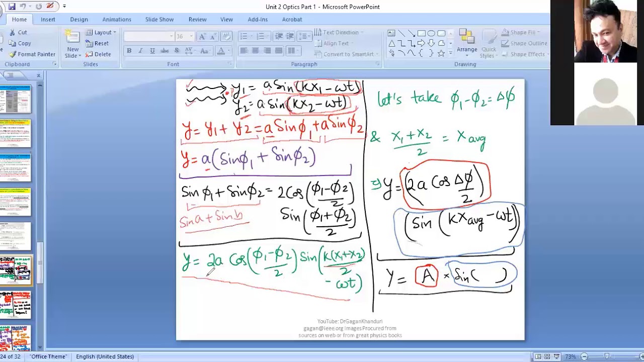Switch to the Design tab
Viewport: 644px width, 362px height.
click(79, 19)
